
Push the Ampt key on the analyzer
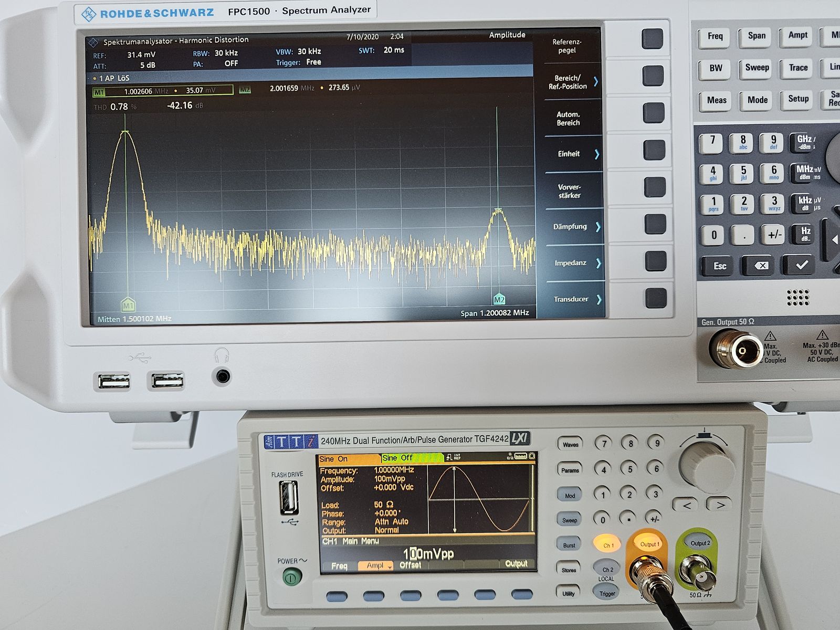(797, 36)
